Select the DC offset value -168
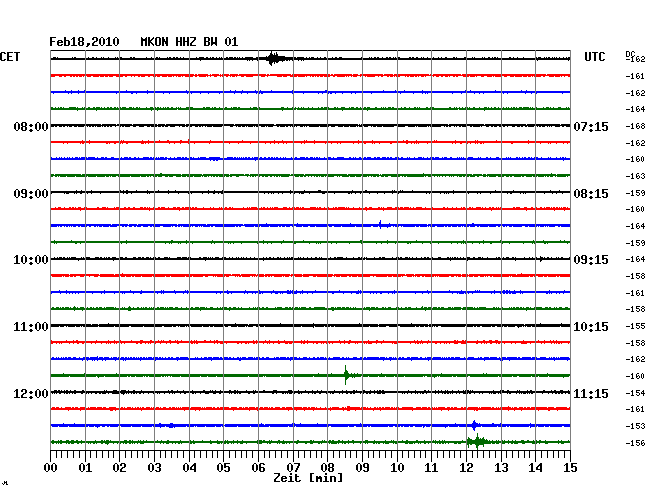The width and height of the screenshot is (650, 494). [x=635, y=126]
